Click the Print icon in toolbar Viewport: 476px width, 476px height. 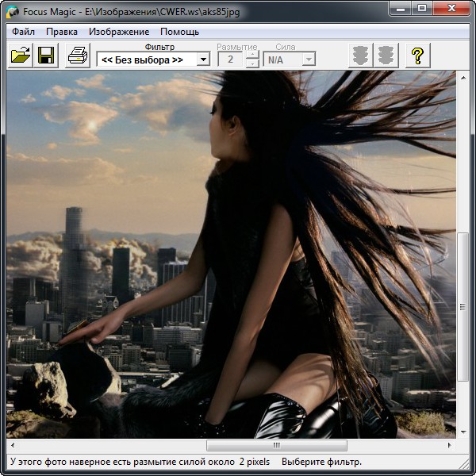pos(77,56)
